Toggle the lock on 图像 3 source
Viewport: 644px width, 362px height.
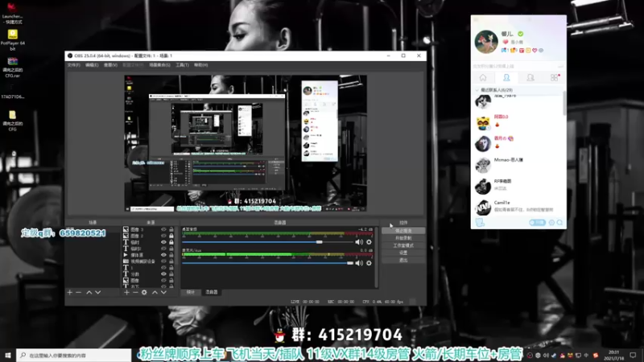[x=171, y=229]
